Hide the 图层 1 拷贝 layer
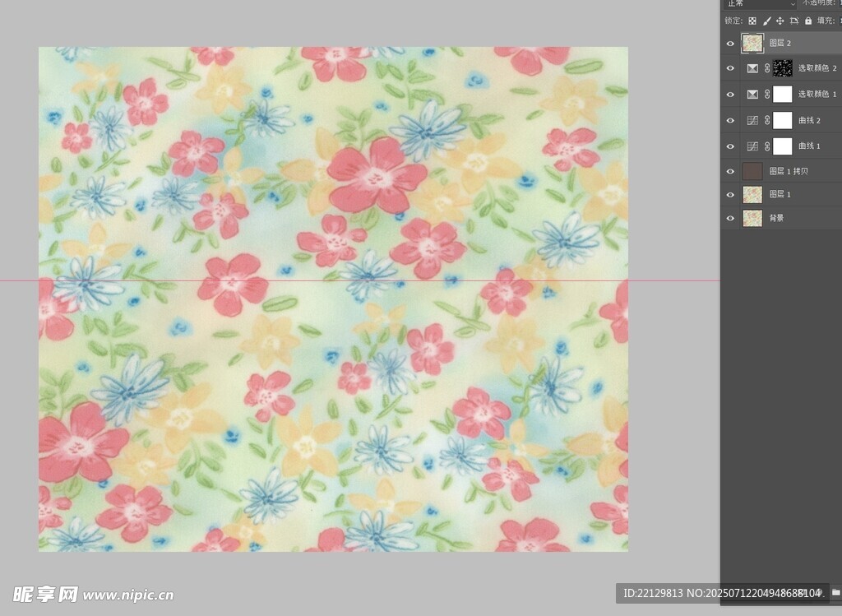842x616 pixels. click(730, 172)
